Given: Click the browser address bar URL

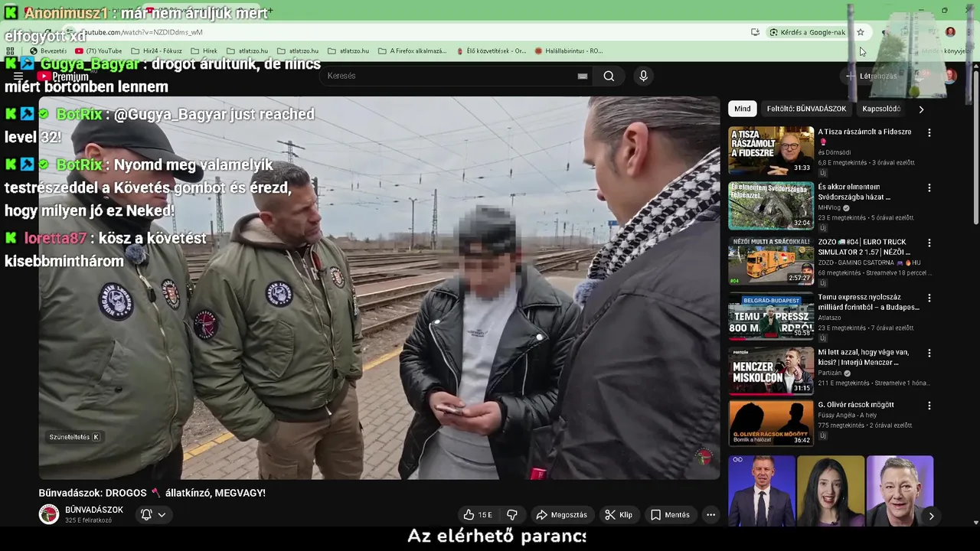Looking at the screenshot, I should point(142,32).
